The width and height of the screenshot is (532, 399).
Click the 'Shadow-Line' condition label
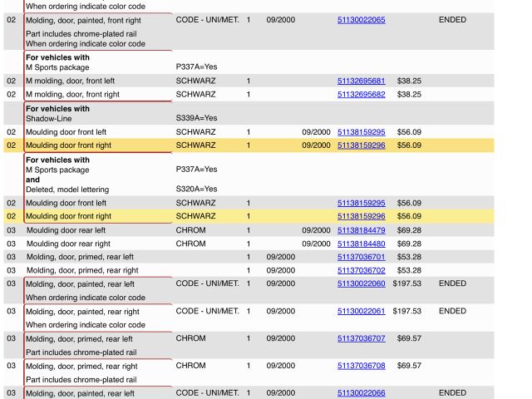click(48, 118)
